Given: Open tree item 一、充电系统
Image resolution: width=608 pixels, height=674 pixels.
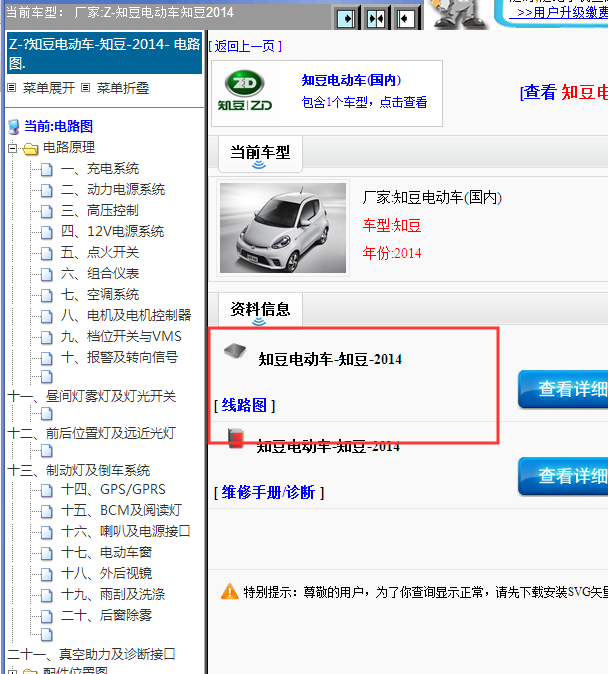Looking at the screenshot, I should click(x=100, y=168).
